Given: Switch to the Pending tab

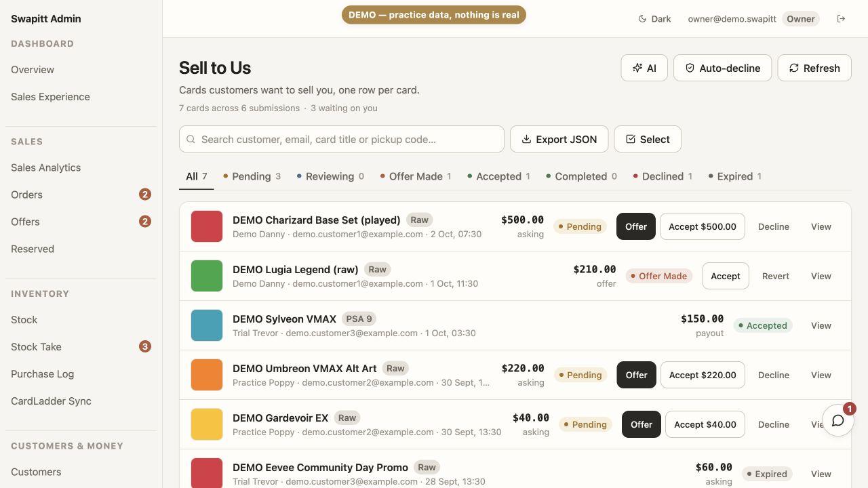Looking at the screenshot, I should click(252, 176).
